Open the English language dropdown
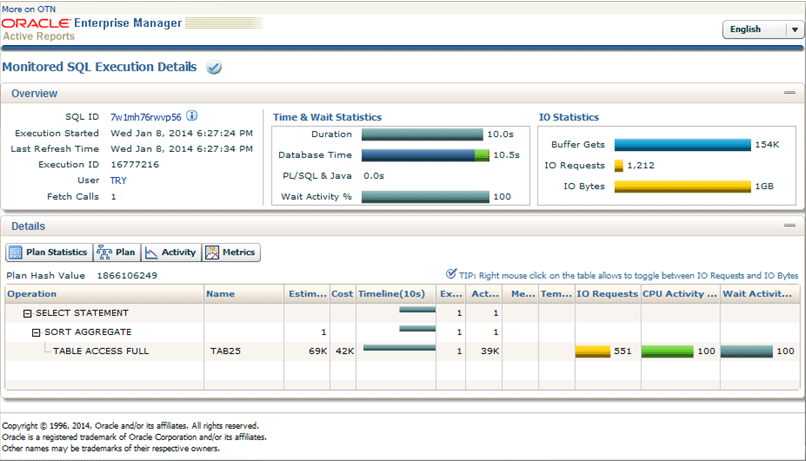 [x=762, y=29]
